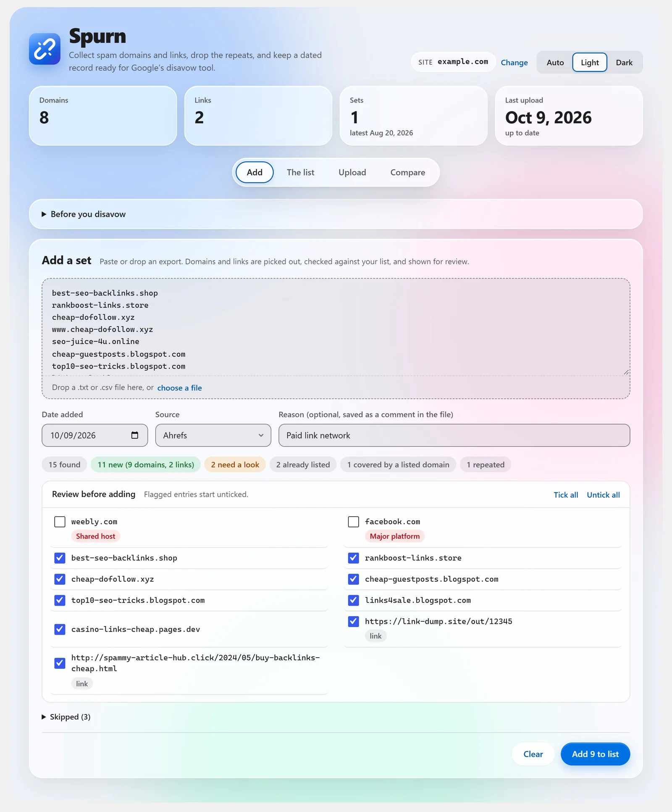Select the Auto theme option
672x812 pixels.
(555, 63)
